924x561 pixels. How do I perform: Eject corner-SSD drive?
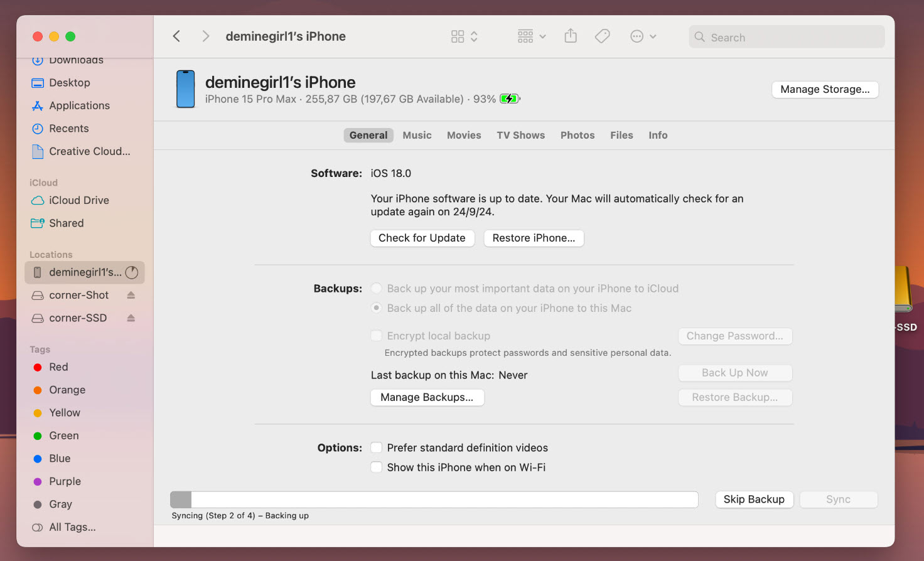point(131,318)
